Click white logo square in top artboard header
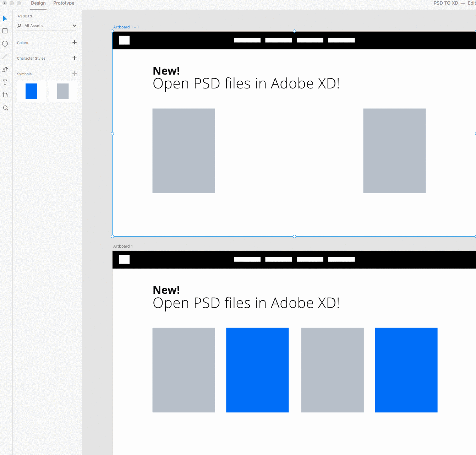Screen dimensions: 476x455 tap(124, 40)
